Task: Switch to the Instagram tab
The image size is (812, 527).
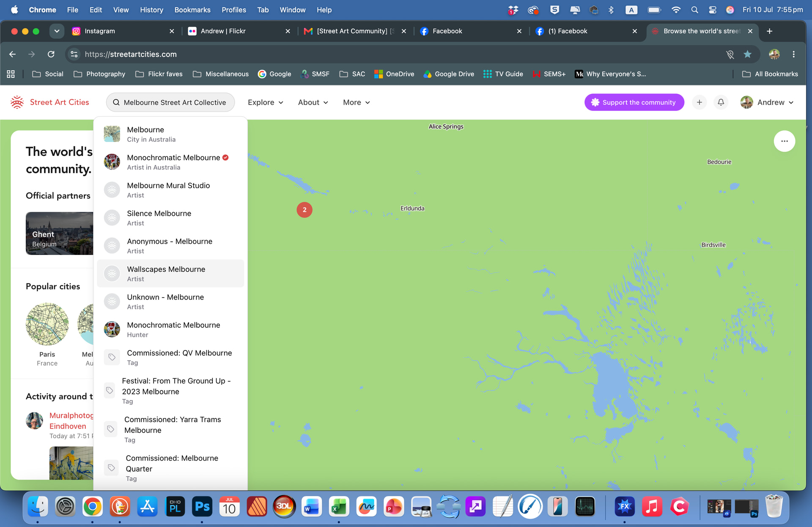Action: [123, 31]
